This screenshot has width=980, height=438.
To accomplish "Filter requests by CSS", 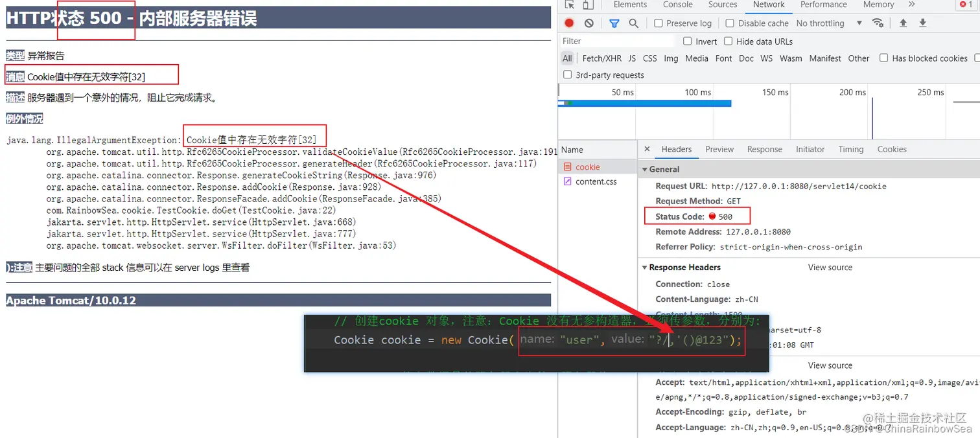I will tap(650, 58).
